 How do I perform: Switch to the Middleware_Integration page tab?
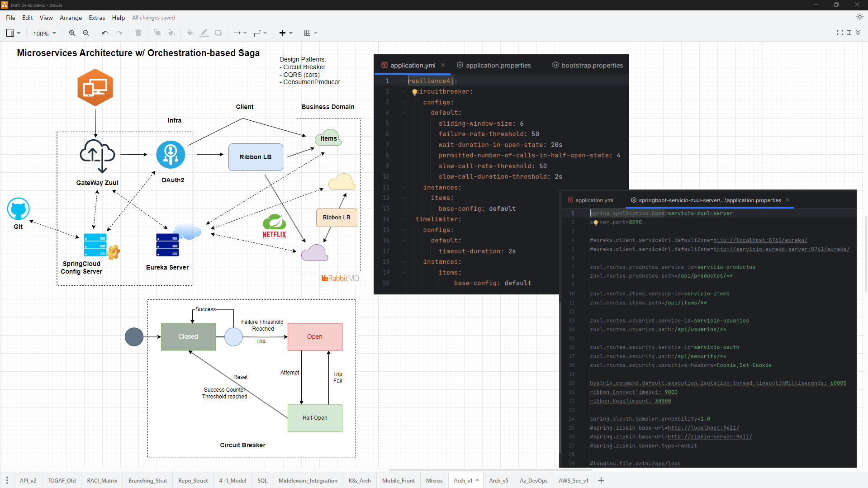click(308, 480)
